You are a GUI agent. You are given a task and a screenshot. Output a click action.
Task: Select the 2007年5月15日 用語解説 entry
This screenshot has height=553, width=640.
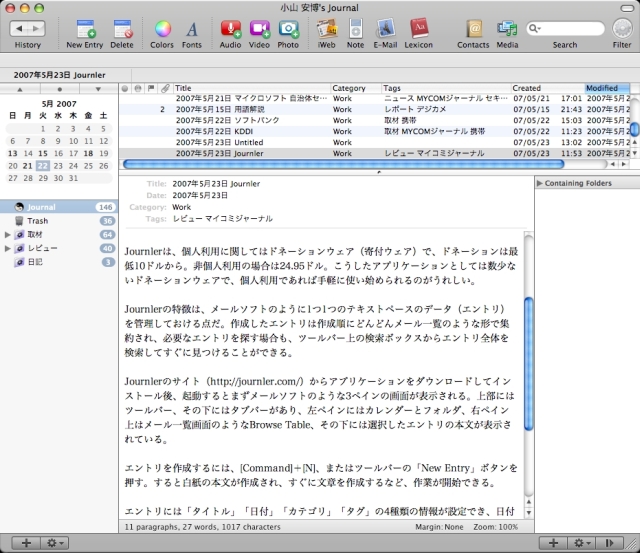(375, 109)
